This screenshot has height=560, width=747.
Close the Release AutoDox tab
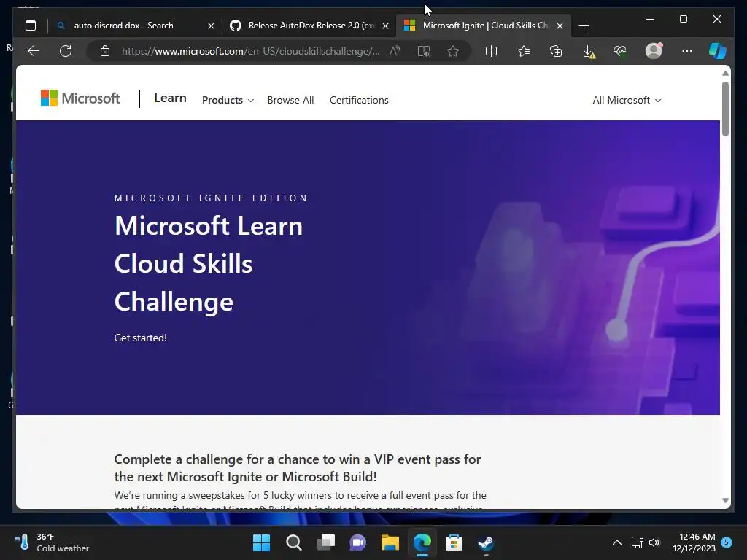(385, 26)
